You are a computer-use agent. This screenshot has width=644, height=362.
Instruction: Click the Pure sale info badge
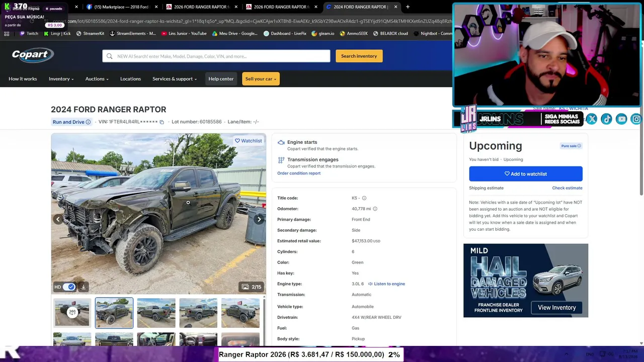pyautogui.click(x=571, y=146)
